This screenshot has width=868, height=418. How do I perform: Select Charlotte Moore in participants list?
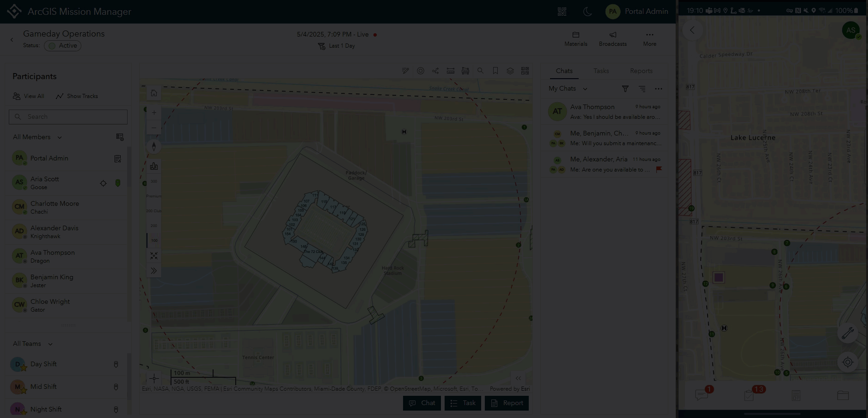(x=67, y=208)
